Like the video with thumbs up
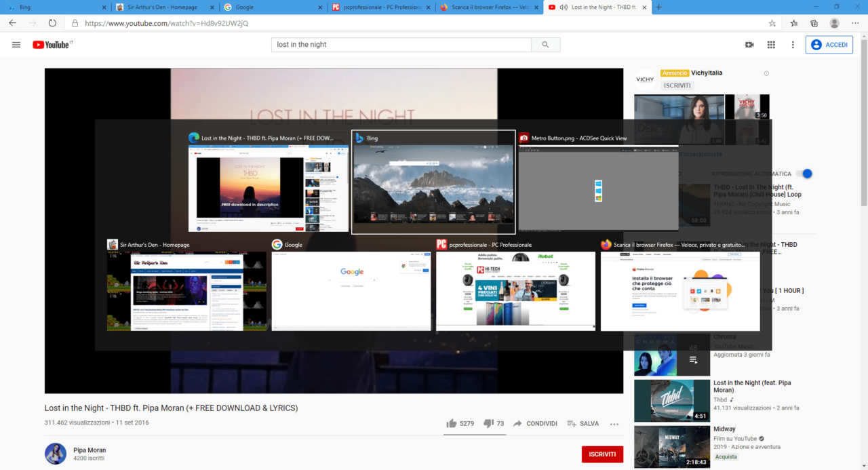This screenshot has height=470, width=868. [452, 424]
